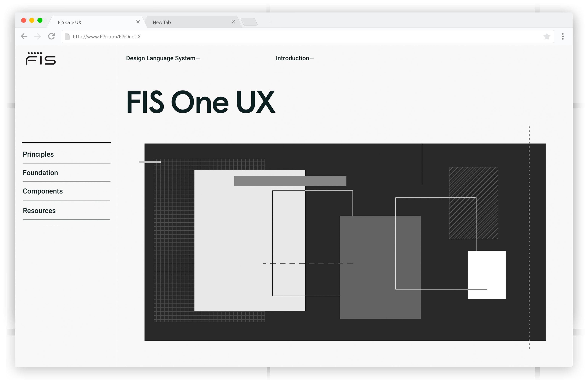The width and height of the screenshot is (588, 380).
Task: Click the address bar URL field
Action: click(308, 37)
